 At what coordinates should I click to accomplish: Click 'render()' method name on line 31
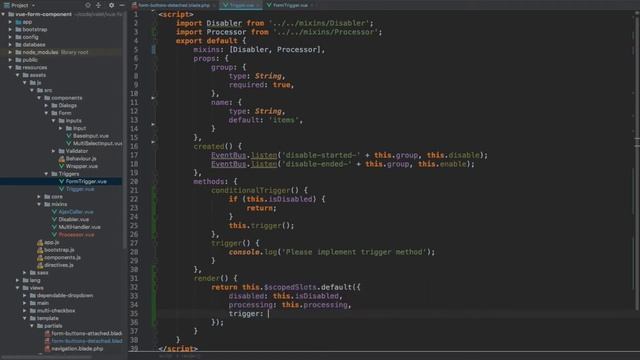click(x=211, y=279)
